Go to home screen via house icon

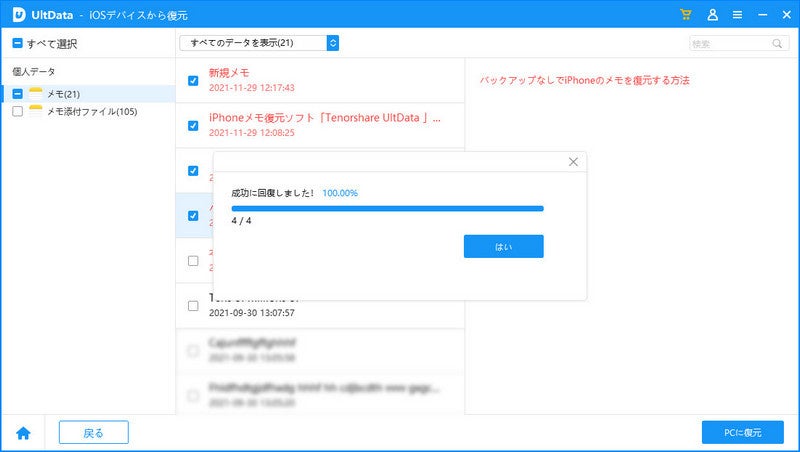tap(23, 433)
